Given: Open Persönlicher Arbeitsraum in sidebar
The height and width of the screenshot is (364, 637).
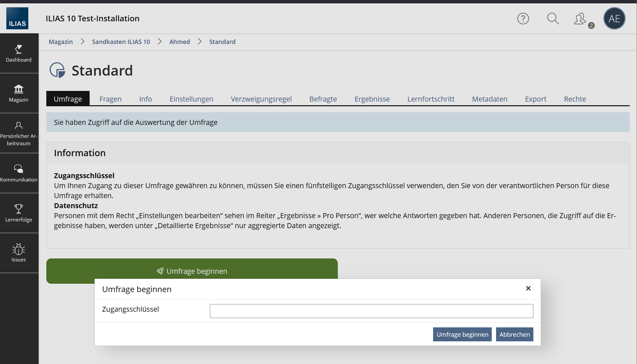Looking at the screenshot, I should (19, 133).
